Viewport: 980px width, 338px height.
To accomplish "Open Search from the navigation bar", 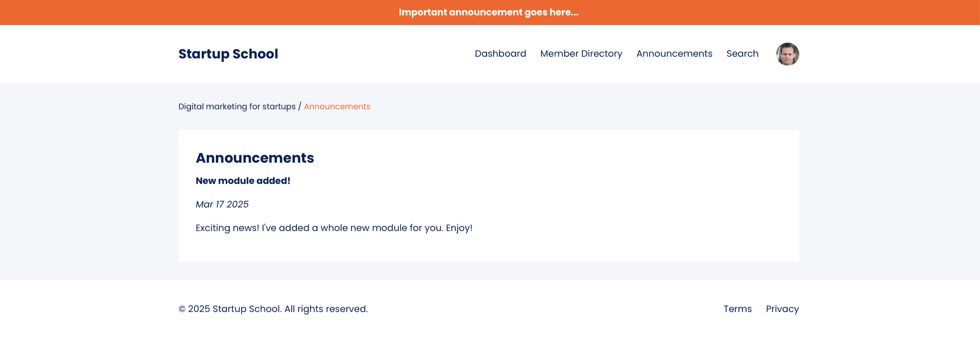I will click(742, 54).
